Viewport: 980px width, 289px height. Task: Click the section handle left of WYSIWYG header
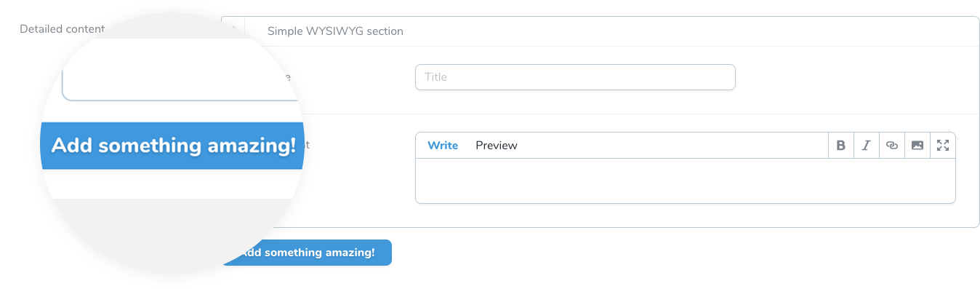point(233,31)
